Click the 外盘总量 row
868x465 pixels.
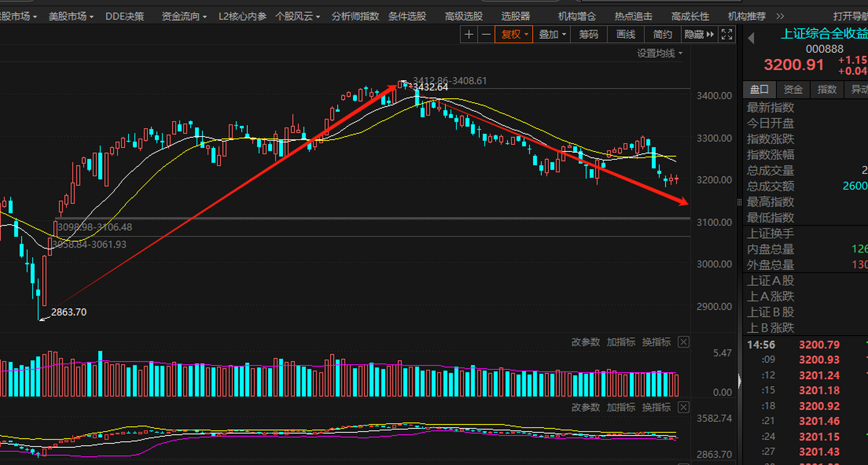(806, 265)
